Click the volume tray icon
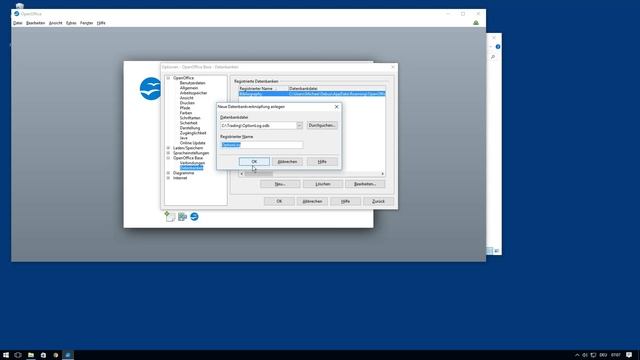This screenshot has width=640, height=360. pyautogui.click(x=585, y=355)
